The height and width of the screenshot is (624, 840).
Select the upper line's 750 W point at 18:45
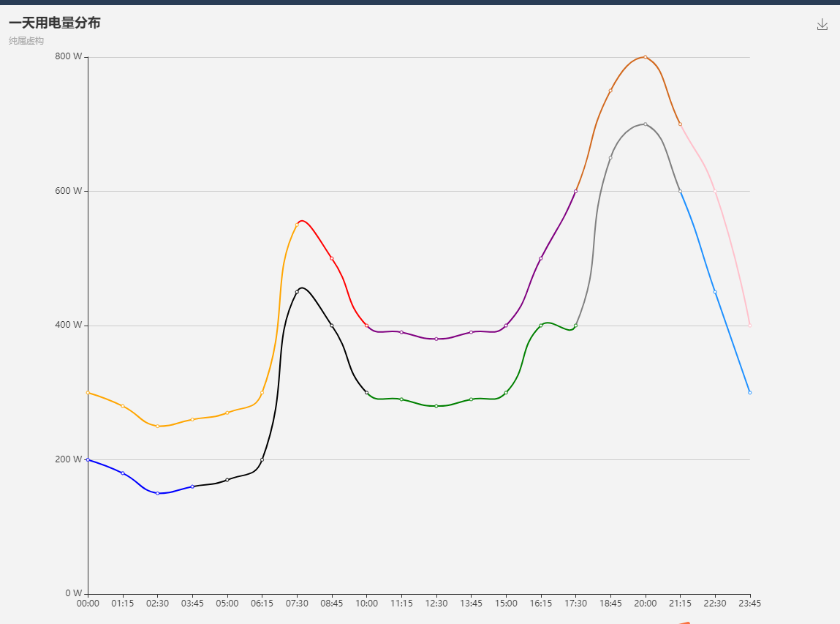(x=610, y=91)
